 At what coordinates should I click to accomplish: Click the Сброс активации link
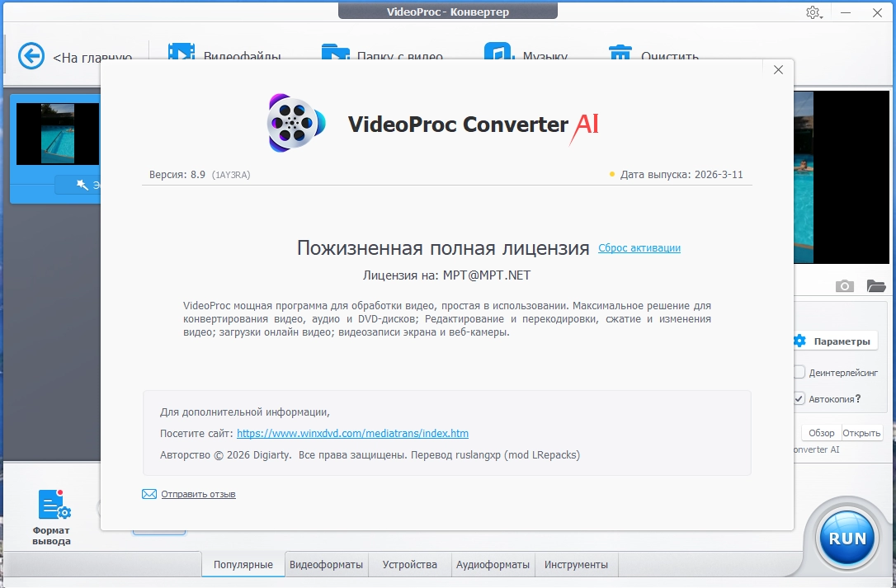click(x=639, y=248)
